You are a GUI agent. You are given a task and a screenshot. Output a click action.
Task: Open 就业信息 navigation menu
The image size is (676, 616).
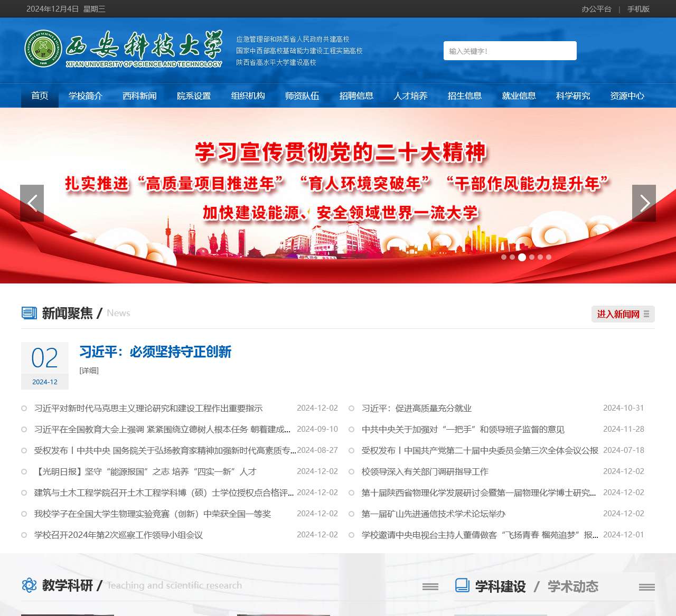tap(519, 96)
